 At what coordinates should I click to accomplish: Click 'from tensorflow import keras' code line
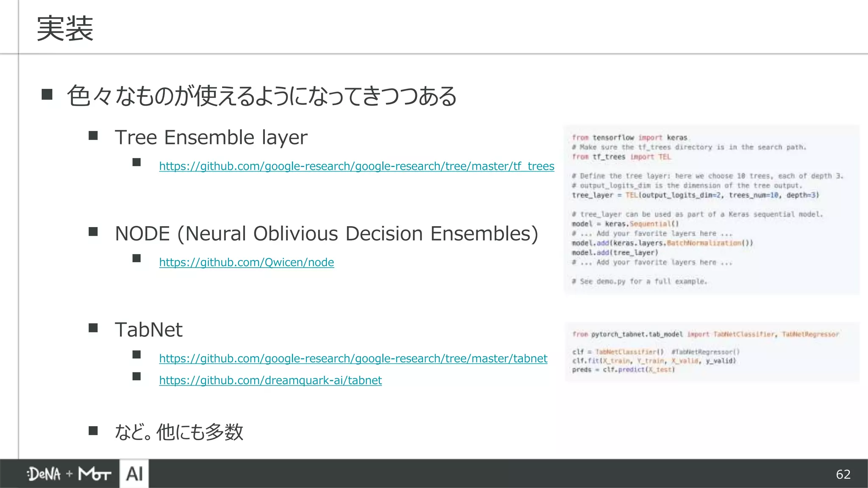[629, 138]
